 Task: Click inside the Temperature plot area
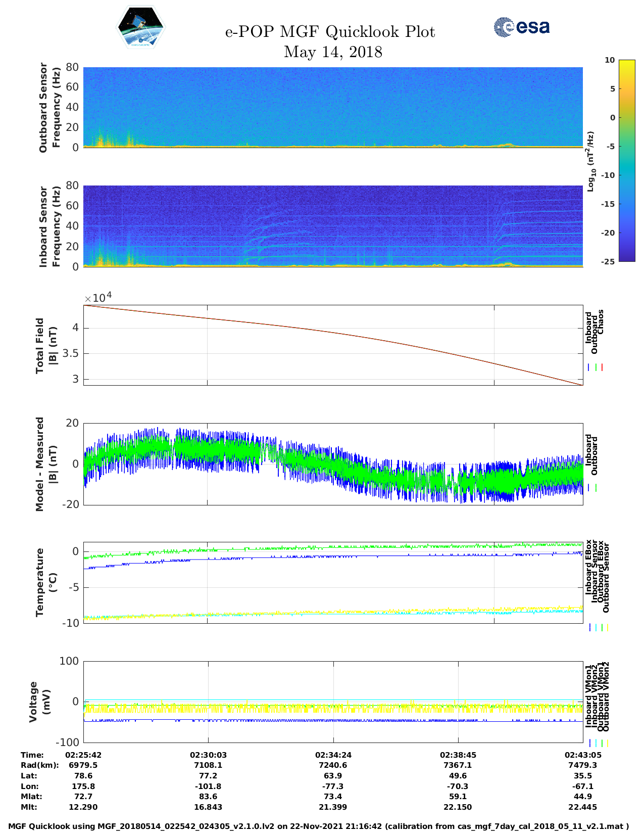click(333, 583)
